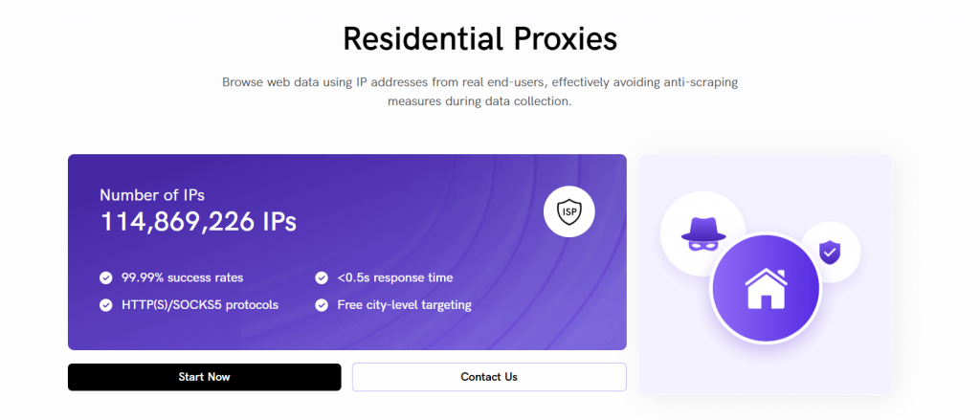Screen dimensions: 980x420
Task: Click the Start Now button
Action: [205, 377]
